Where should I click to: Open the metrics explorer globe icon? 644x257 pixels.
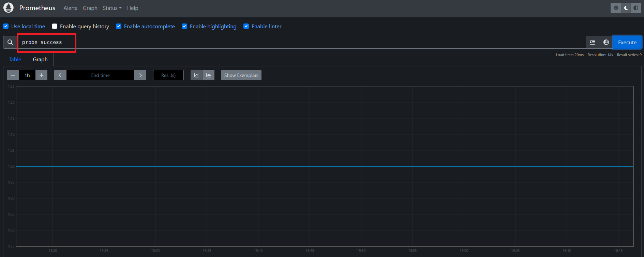coord(606,42)
